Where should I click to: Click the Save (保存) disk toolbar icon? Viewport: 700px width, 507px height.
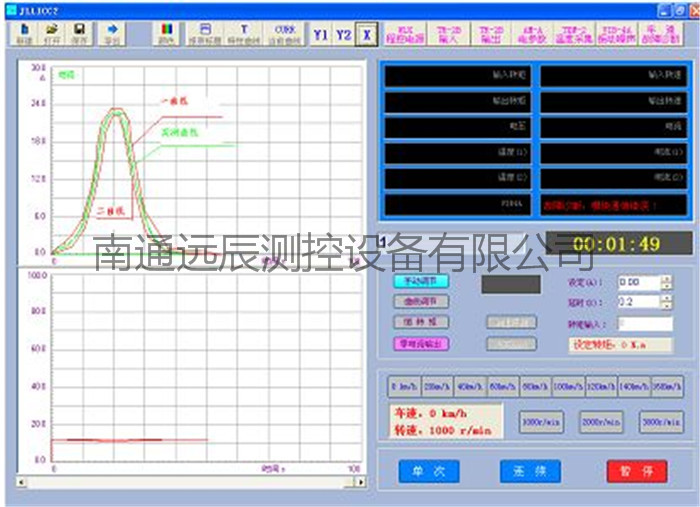coord(79,33)
